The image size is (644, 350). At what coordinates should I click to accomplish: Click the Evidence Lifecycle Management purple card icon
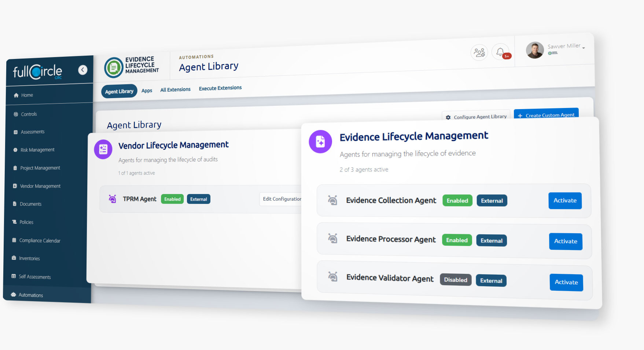320,142
